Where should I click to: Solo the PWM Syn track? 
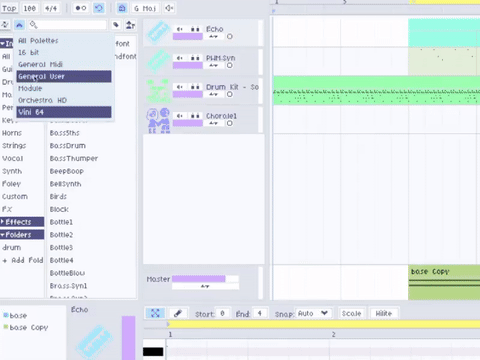[x=195, y=58]
